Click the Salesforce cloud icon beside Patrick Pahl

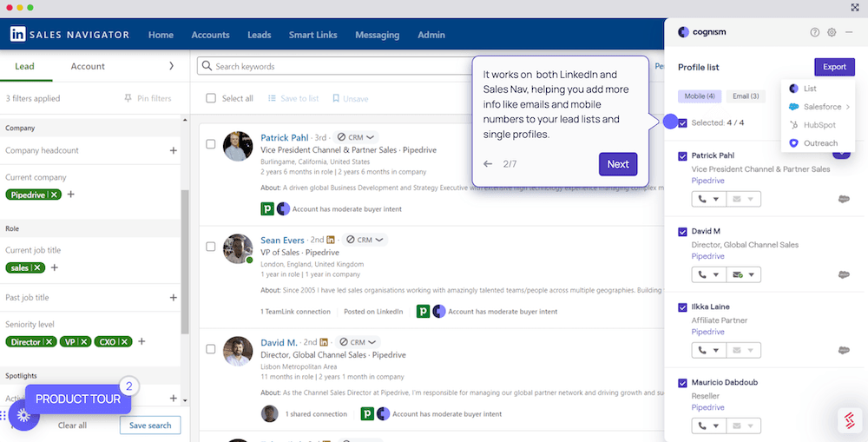click(x=843, y=199)
